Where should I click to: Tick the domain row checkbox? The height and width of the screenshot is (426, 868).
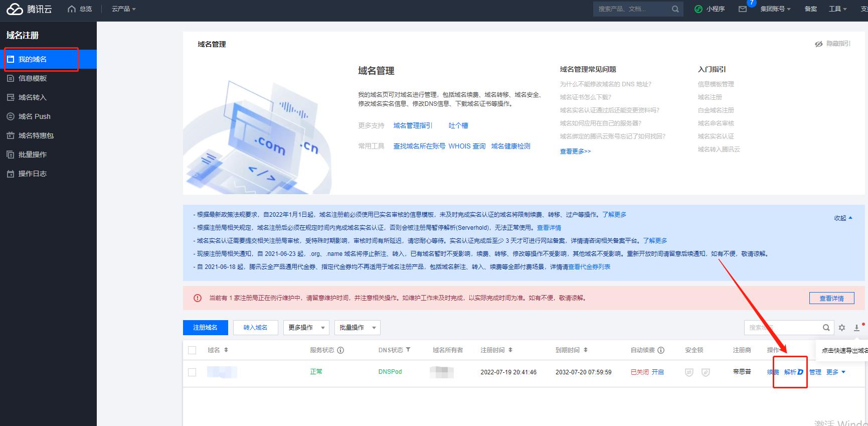tap(192, 372)
